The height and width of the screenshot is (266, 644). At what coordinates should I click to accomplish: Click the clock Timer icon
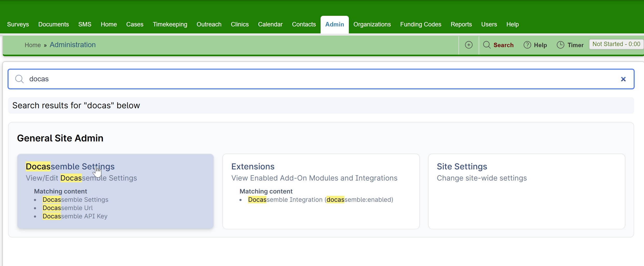click(560, 45)
